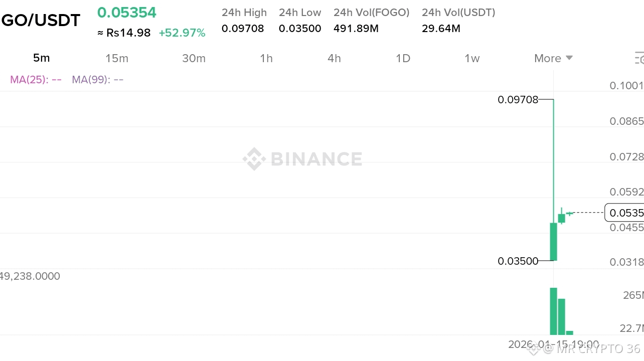Select the 15m interval tab
The height and width of the screenshot is (361, 644).
point(117,58)
